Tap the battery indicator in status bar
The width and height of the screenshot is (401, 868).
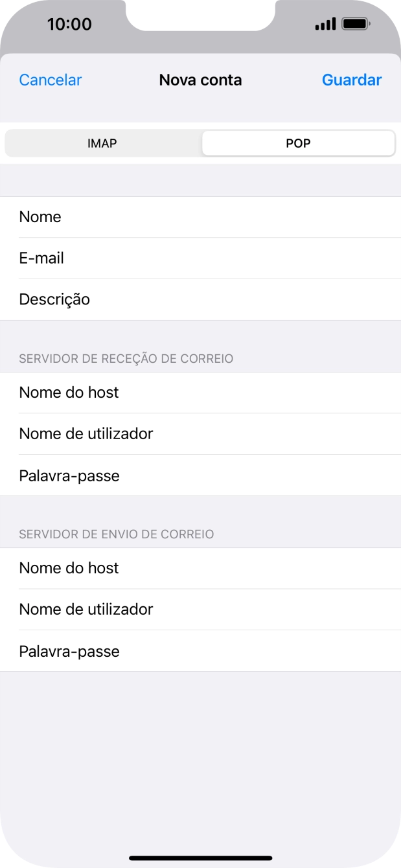(354, 24)
